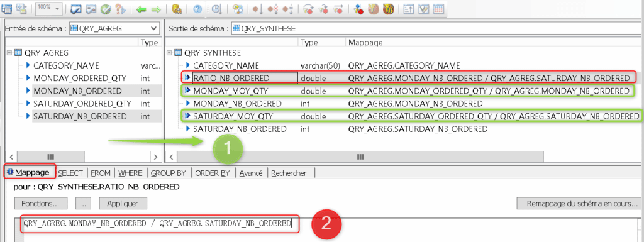Click the gold database cylinders icon
This screenshot has height=242, width=644.
(177, 9)
